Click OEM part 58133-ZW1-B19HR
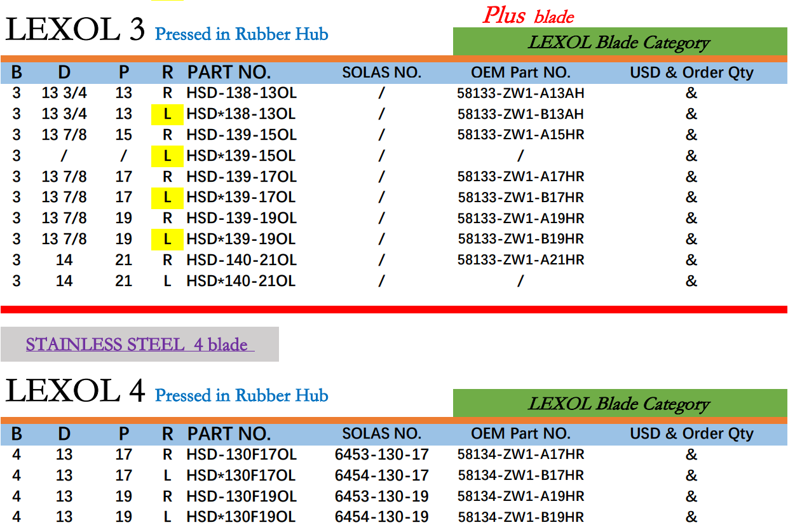 [520, 239]
